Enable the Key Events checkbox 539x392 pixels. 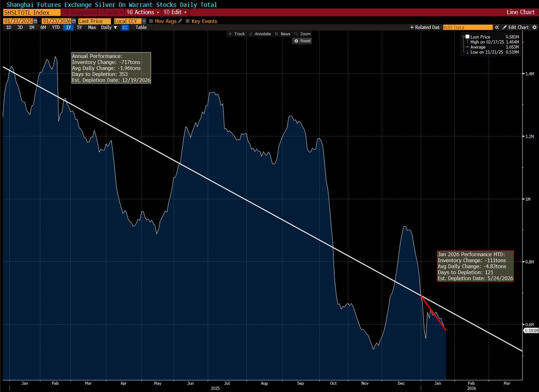[x=188, y=21]
